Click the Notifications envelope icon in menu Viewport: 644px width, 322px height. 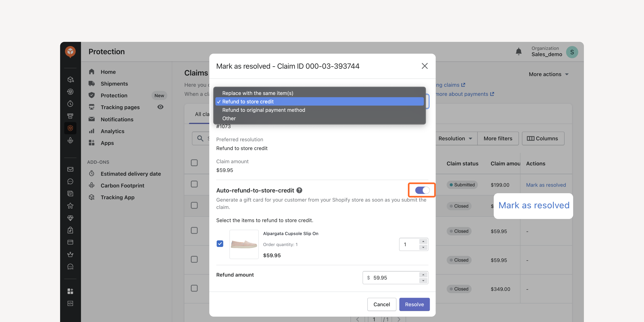point(91,119)
